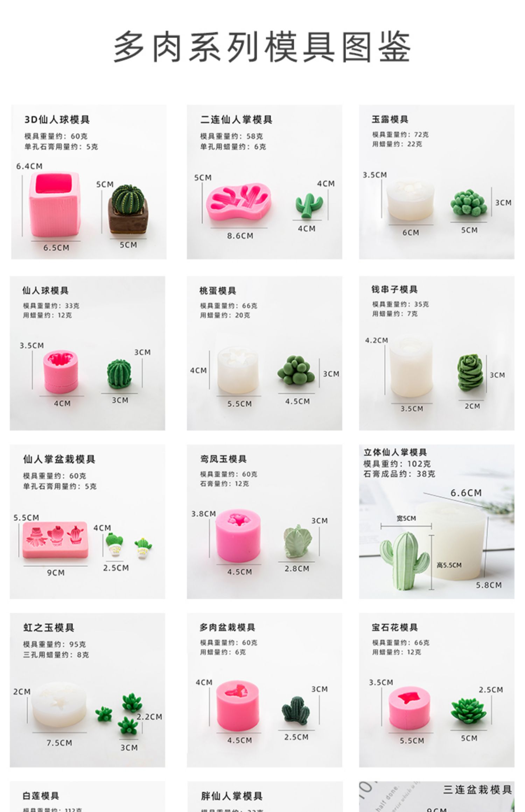Click the 桃蛋模具 product title
Viewport: 525px width, 812px height.
217,291
